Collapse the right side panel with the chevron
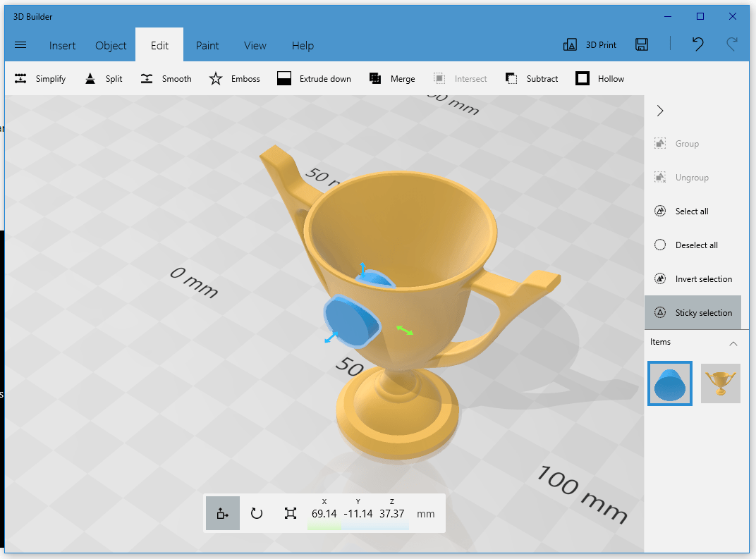 pyautogui.click(x=659, y=110)
